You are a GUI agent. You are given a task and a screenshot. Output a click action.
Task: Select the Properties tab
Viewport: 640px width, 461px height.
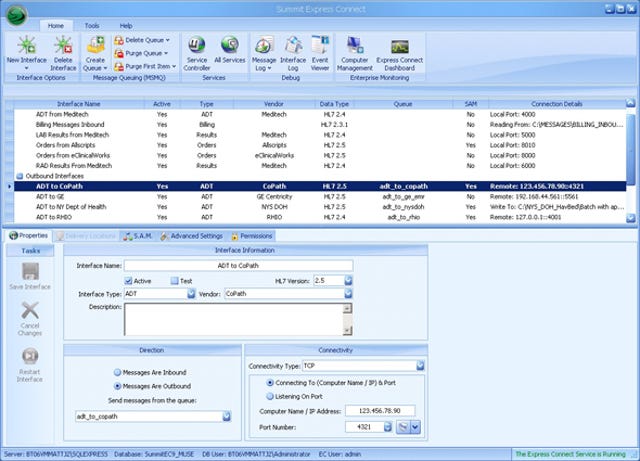(x=29, y=236)
